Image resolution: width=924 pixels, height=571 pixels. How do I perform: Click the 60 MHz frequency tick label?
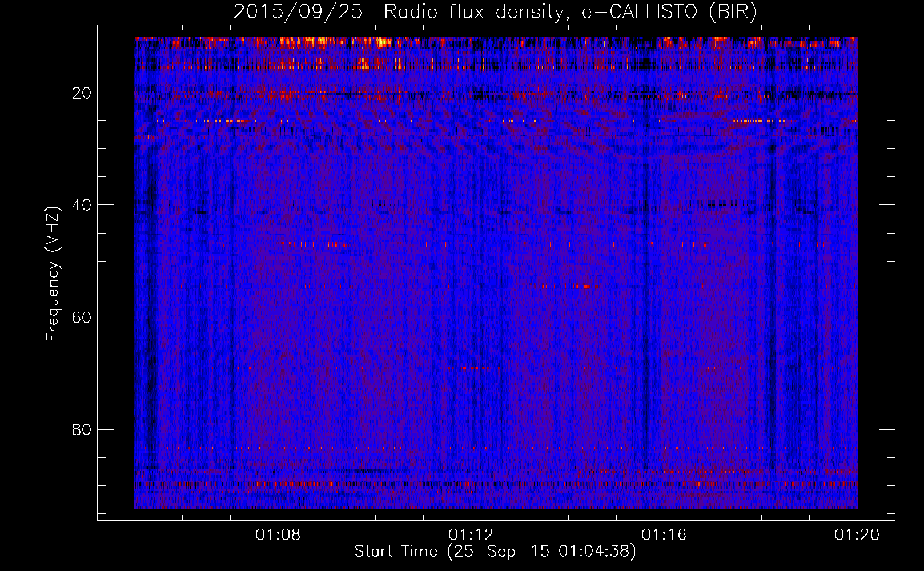[82, 317]
